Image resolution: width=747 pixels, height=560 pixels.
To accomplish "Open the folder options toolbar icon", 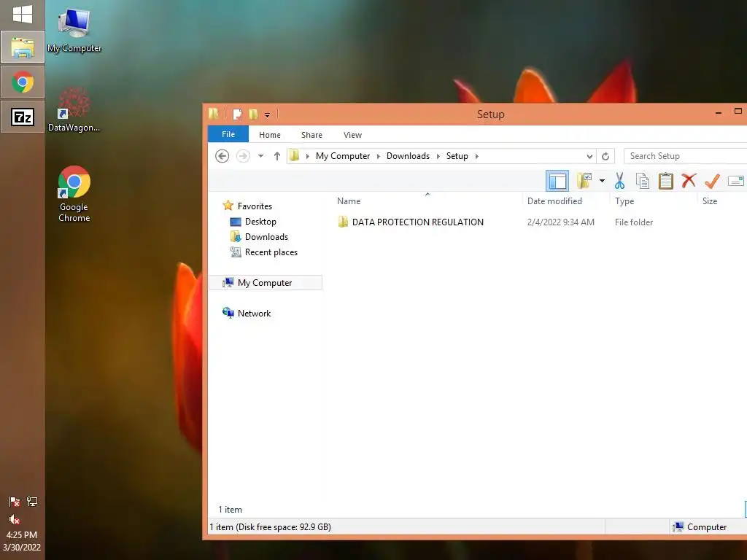I will point(584,181).
